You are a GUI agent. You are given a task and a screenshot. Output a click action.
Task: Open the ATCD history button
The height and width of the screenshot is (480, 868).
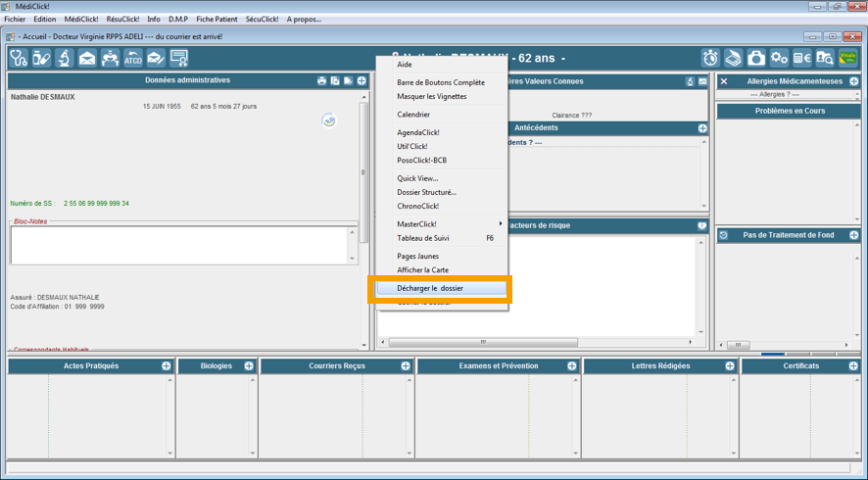(x=132, y=59)
